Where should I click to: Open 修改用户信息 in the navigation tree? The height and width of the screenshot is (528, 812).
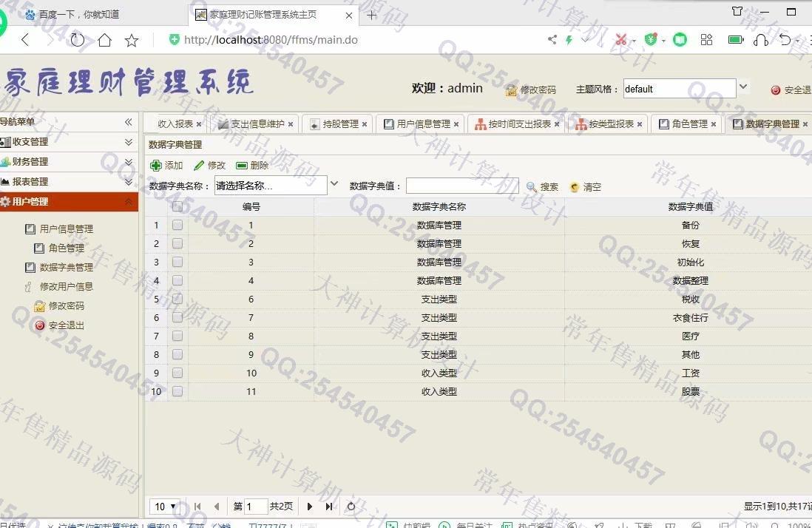tap(59, 286)
